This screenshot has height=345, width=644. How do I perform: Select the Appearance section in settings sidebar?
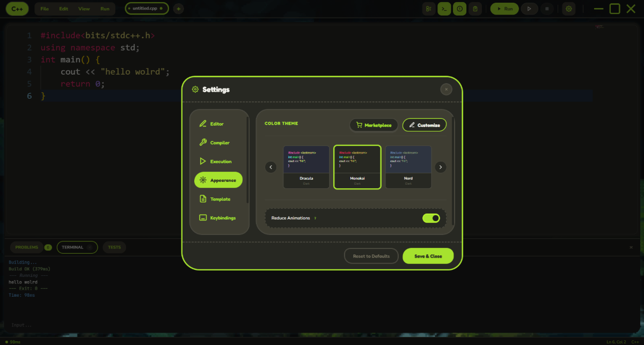[x=218, y=180]
